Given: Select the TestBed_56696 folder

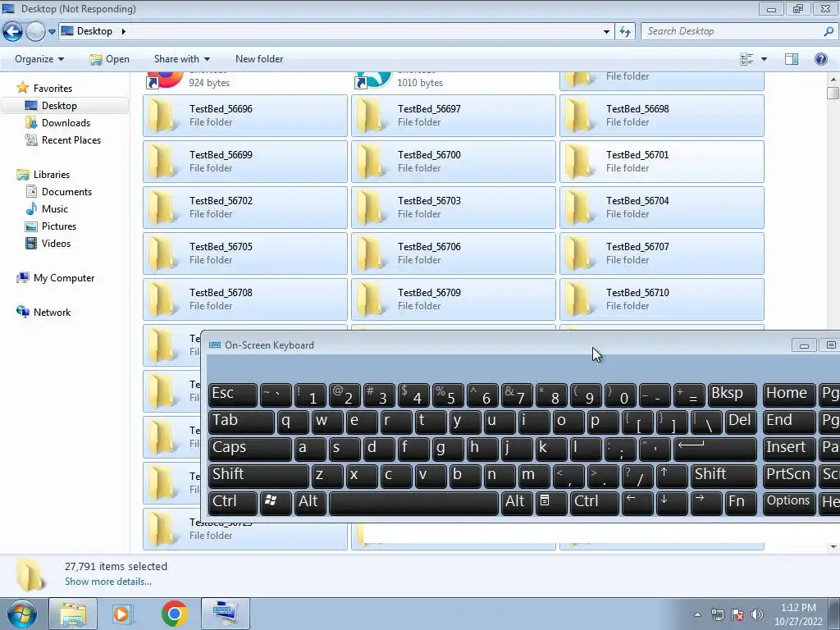Looking at the screenshot, I should click(x=244, y=115).
